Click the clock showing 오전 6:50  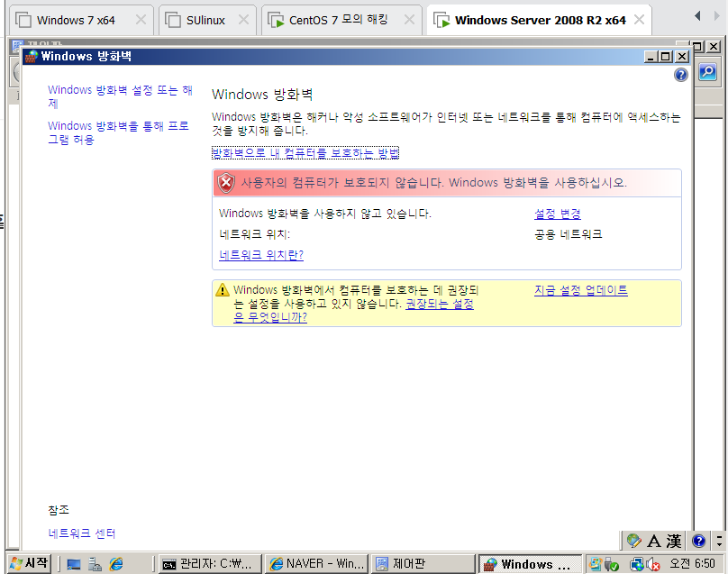[x=692, y=564]
